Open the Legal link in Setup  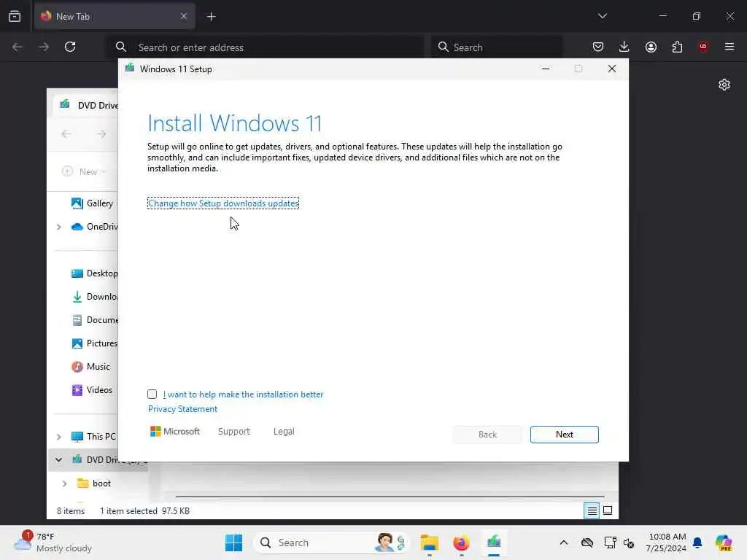coord(284,432)
